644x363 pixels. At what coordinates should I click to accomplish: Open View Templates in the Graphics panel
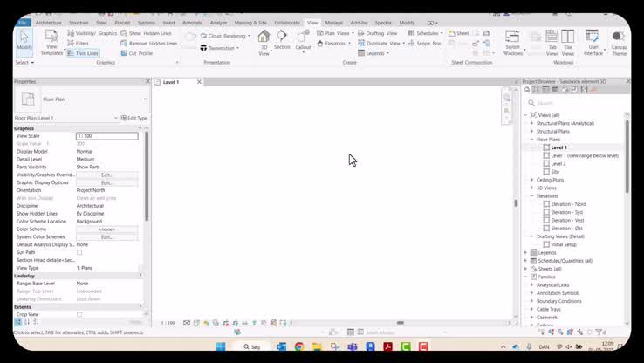(x=51, y=42)
